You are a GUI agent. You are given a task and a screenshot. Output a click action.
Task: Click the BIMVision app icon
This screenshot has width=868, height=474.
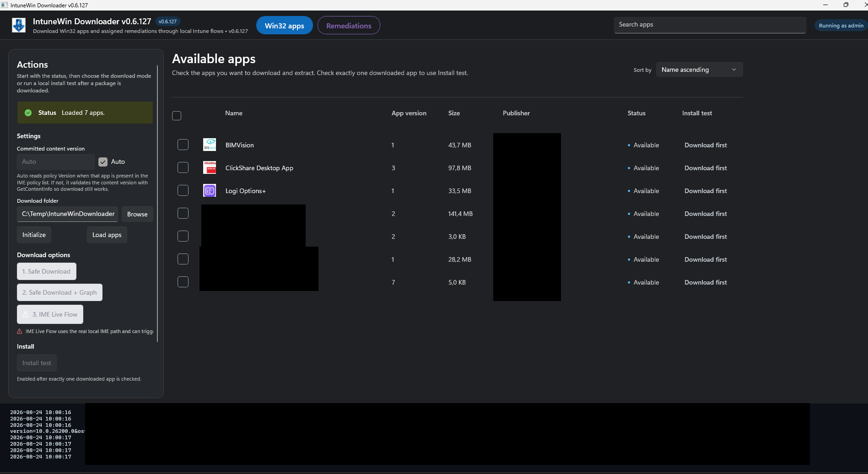(210, 145)
